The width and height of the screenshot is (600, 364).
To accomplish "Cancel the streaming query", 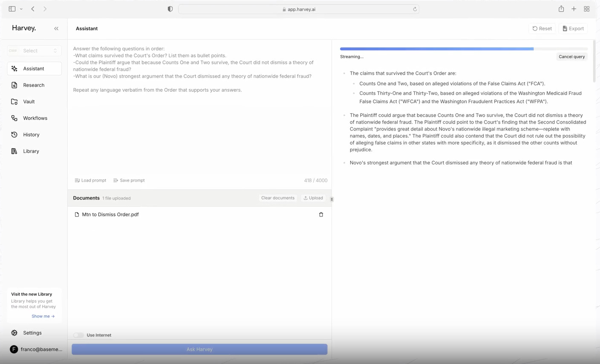I will point(571,57).
